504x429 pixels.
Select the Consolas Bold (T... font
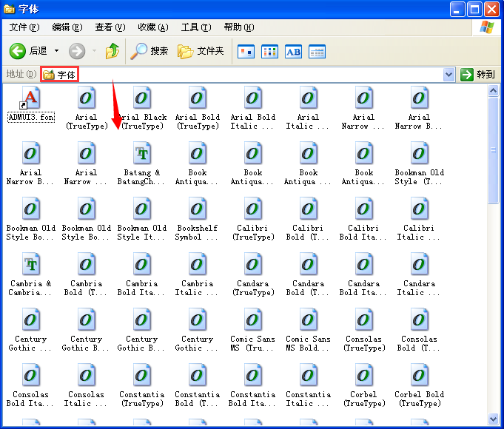point(419,331)
